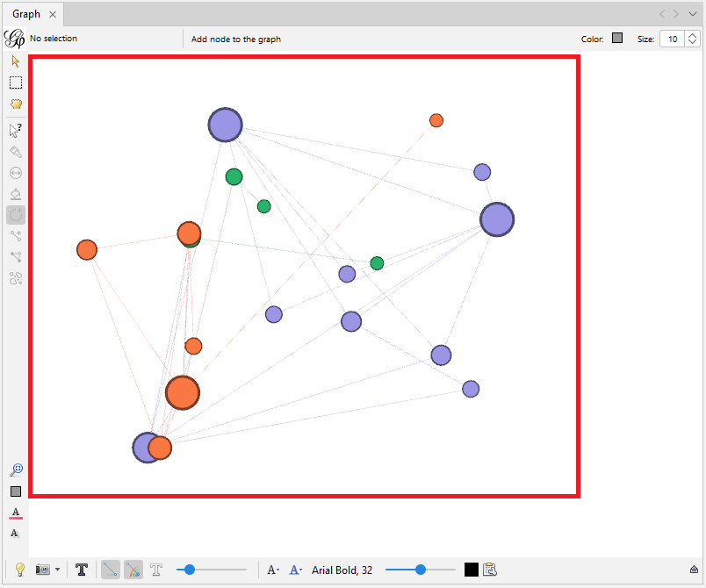Click the forward navigation chevron
Screen dimensions: 706x588
coord(674,13)
